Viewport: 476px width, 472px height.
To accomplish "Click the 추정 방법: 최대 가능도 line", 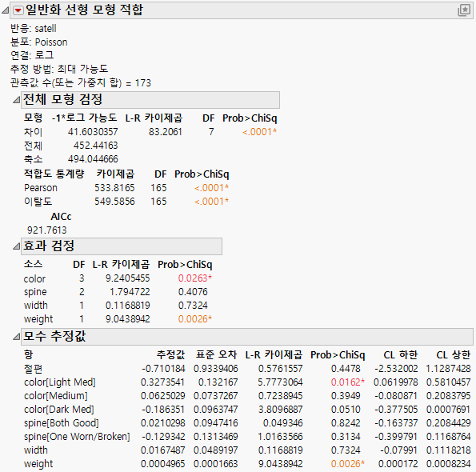I will point(59,69).
